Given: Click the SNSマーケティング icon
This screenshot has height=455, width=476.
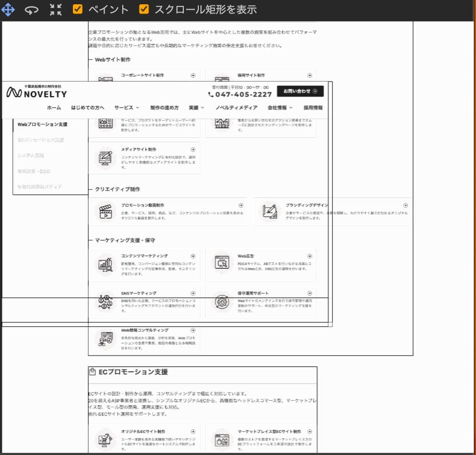Looking at the screenshot, I should pyautogui.click(x=106, y=302).
